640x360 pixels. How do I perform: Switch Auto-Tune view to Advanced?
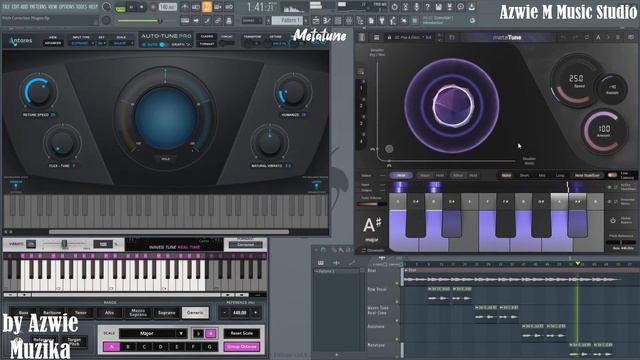(x=53, y=43)
